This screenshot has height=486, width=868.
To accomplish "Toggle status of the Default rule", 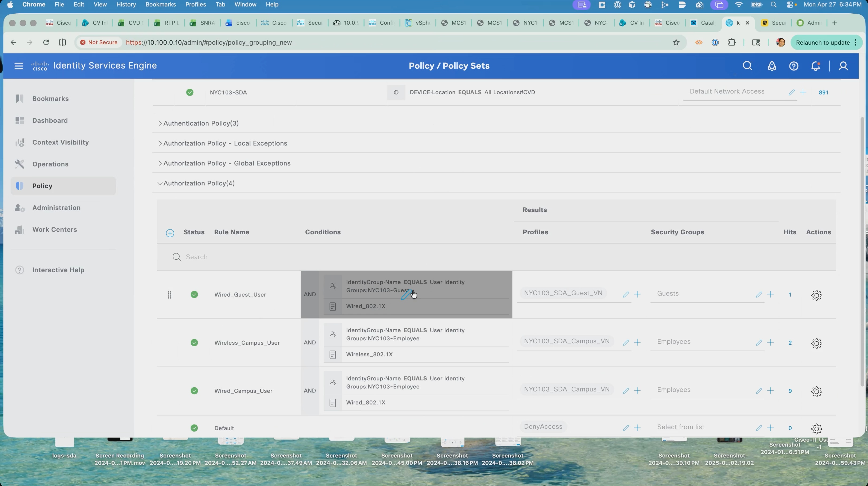I will [x=194, y=428].
